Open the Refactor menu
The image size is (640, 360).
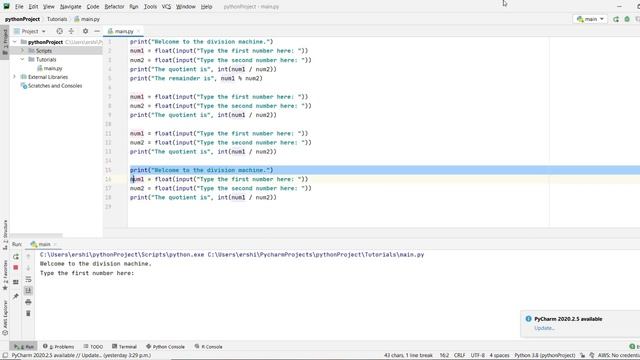(114, 7)
